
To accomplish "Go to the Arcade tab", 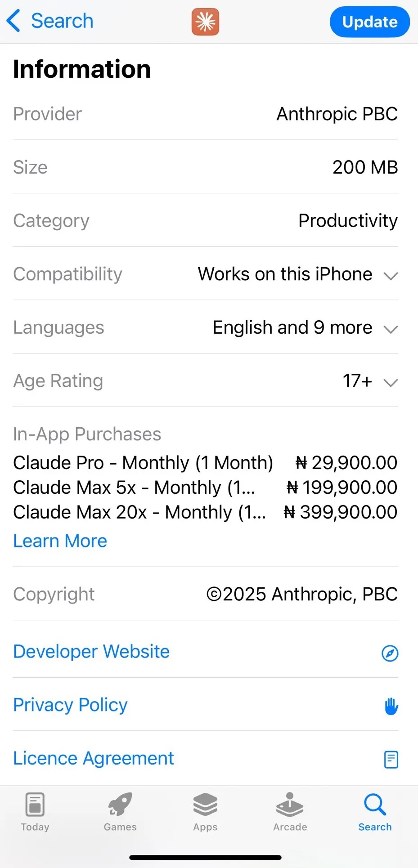I will click(x=290, y=812).
